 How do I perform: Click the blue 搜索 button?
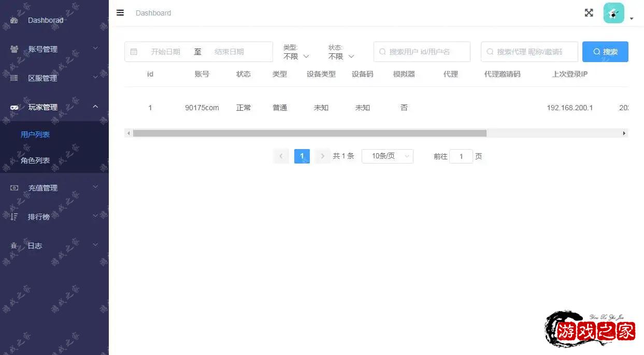pos(605,52)
